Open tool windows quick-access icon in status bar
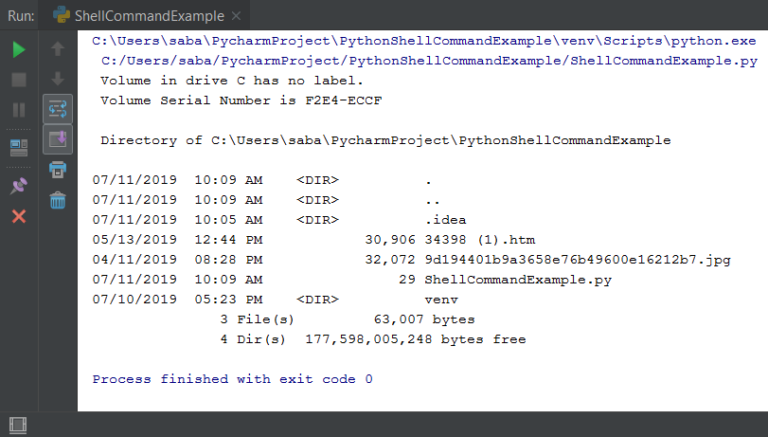Viewport: 768px width, 437px height. [x=18, y=425]
